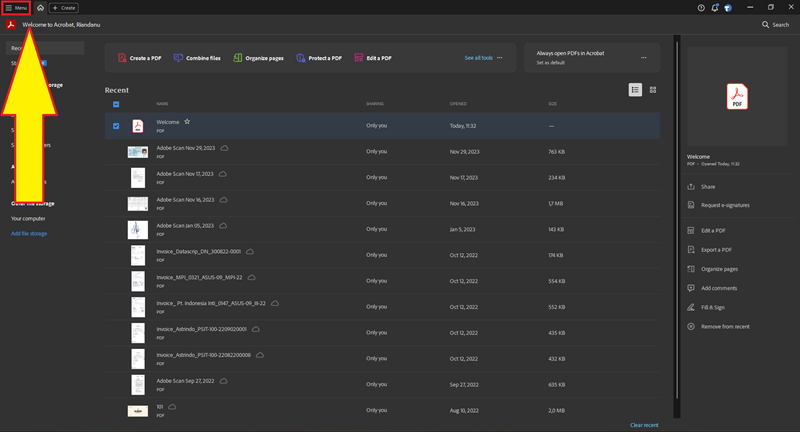Switch to list view
The image size is (800, 432).
click(635, 90)
